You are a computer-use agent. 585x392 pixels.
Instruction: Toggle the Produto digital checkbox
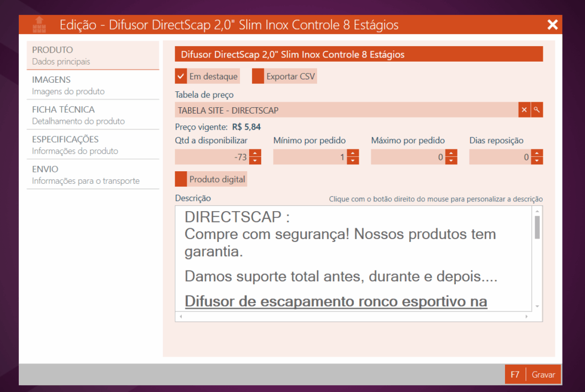pyautogui.click(x=181, y=179)
